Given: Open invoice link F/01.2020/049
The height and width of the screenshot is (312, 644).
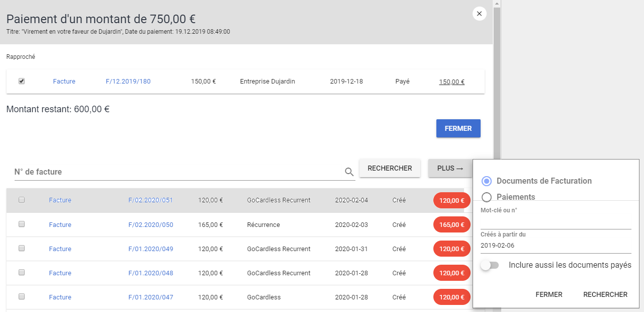Looking at the screenshot, I should click(151, 249).
